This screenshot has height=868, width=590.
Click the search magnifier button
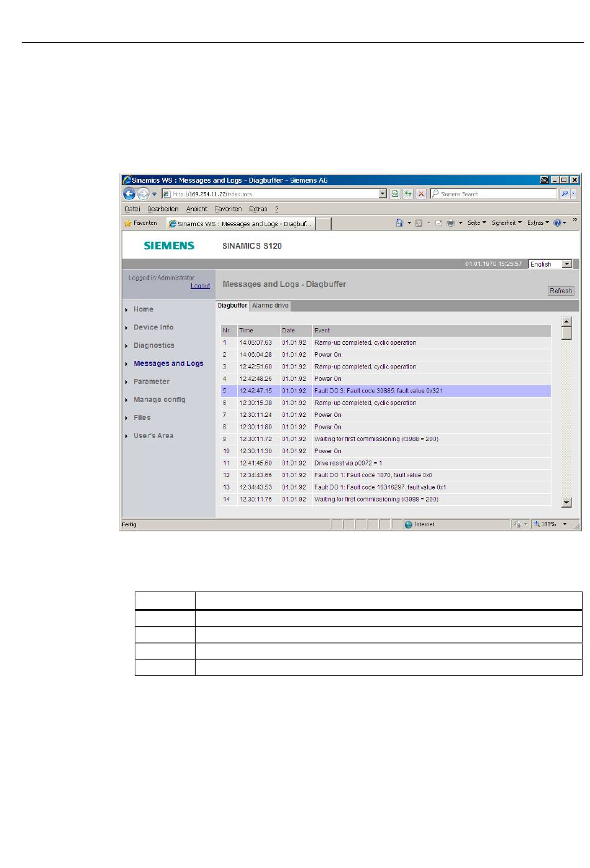tap(565, 194)
